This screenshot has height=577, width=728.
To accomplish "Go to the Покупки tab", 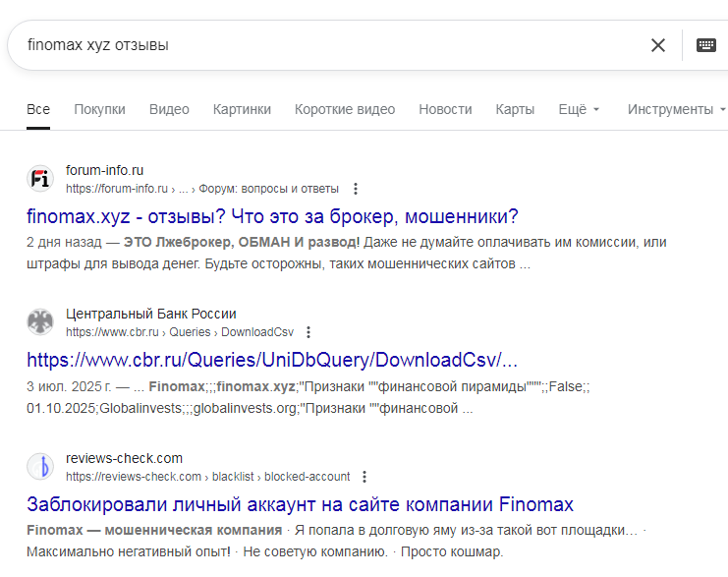I will click(99, 109).
